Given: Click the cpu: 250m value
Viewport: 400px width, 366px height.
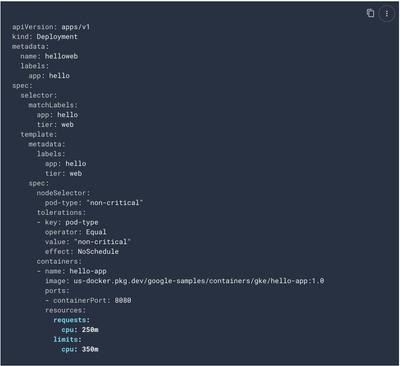Looking at the screenshot, I should [x=80, y=330].
